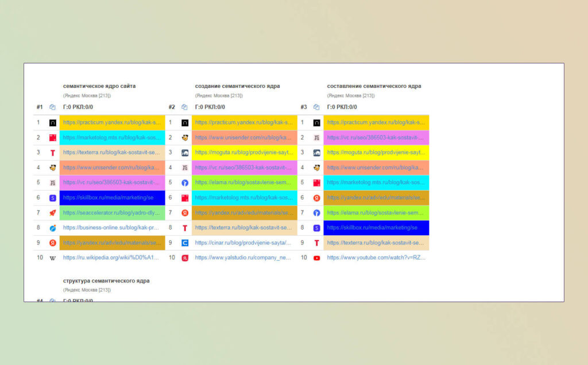Open cinar.ru blog link in second column
Viewport: 588px width, 365px height.
pos(243,242)
